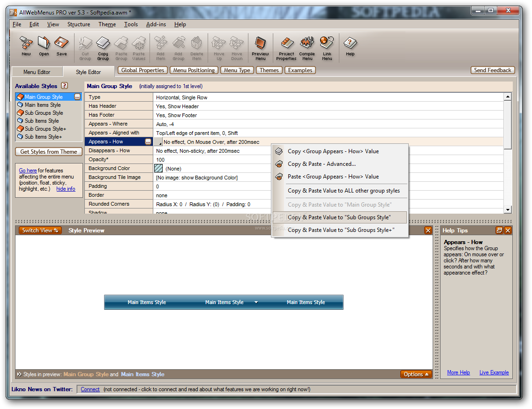The image size is (532, 409).
Task: Click Get Styles from Theme button
Action: (x=49, y=152)
